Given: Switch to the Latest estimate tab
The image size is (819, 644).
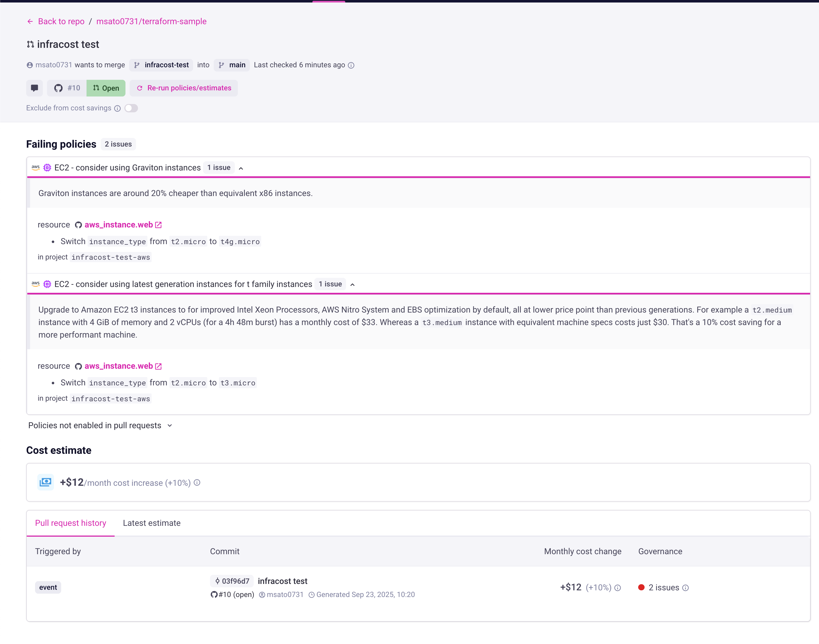Looking at the screenshot, I should point(152,523).
